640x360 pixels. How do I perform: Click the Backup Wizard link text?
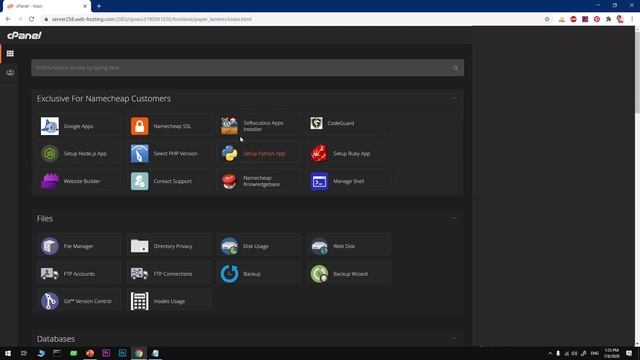point(350,274)
